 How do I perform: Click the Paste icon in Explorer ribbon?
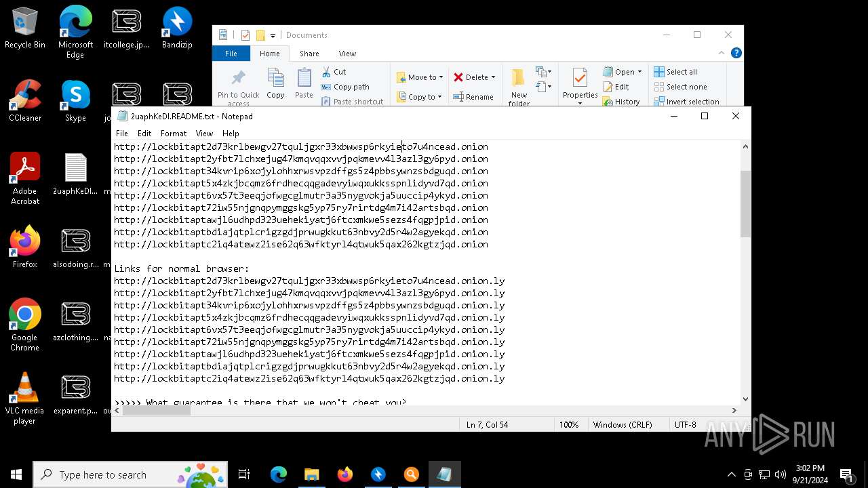(304, 84)
